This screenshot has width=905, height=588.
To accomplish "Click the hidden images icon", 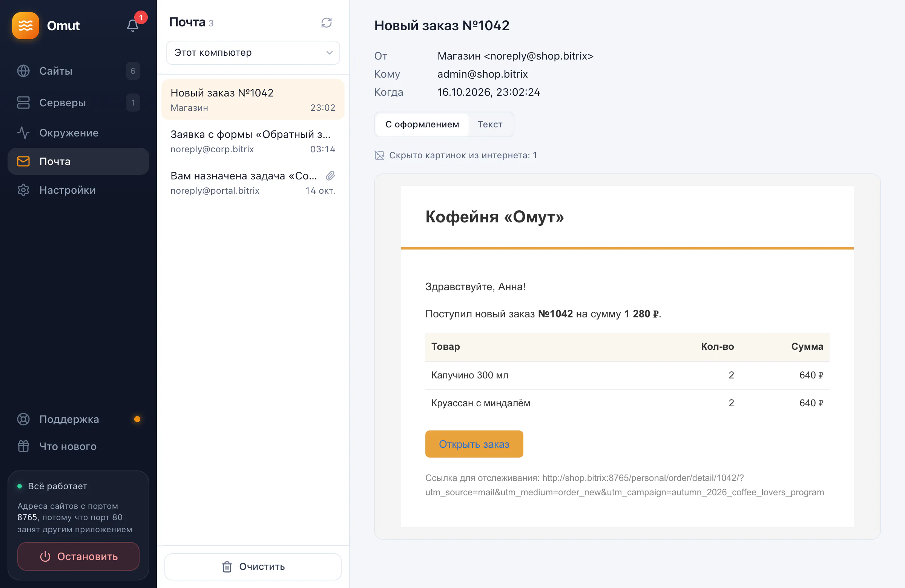I will (x=379, y=155).
